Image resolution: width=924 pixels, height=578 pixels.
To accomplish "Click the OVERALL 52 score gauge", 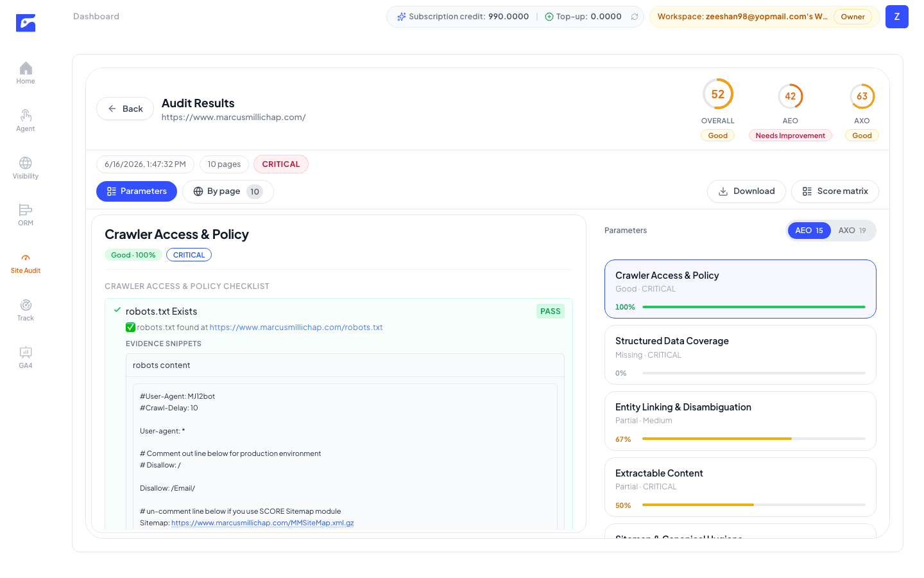I will (718, 94).
